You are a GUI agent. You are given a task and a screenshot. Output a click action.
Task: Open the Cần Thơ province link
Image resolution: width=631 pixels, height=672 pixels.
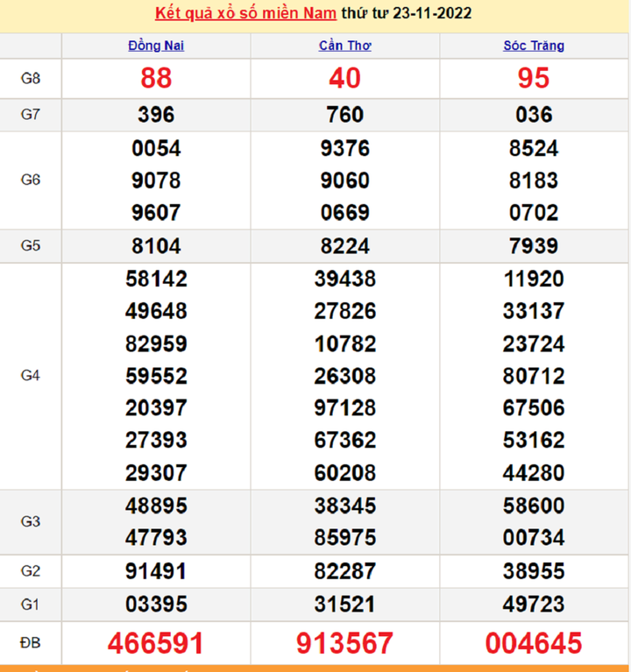[x=344, y=46]
